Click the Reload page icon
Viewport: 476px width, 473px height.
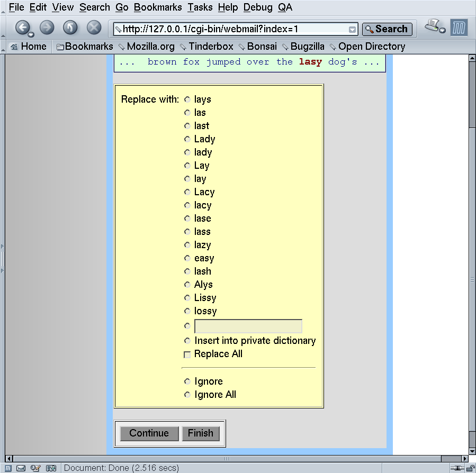70,28
